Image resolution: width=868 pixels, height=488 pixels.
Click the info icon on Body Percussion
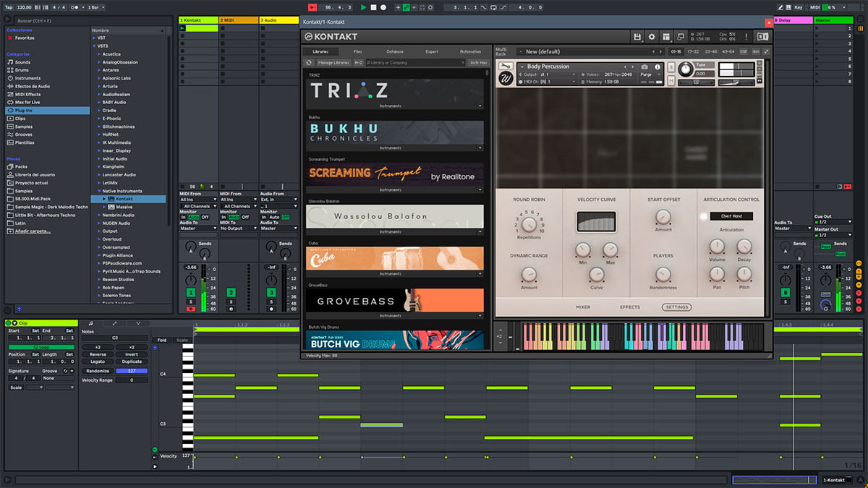point(657,67)
